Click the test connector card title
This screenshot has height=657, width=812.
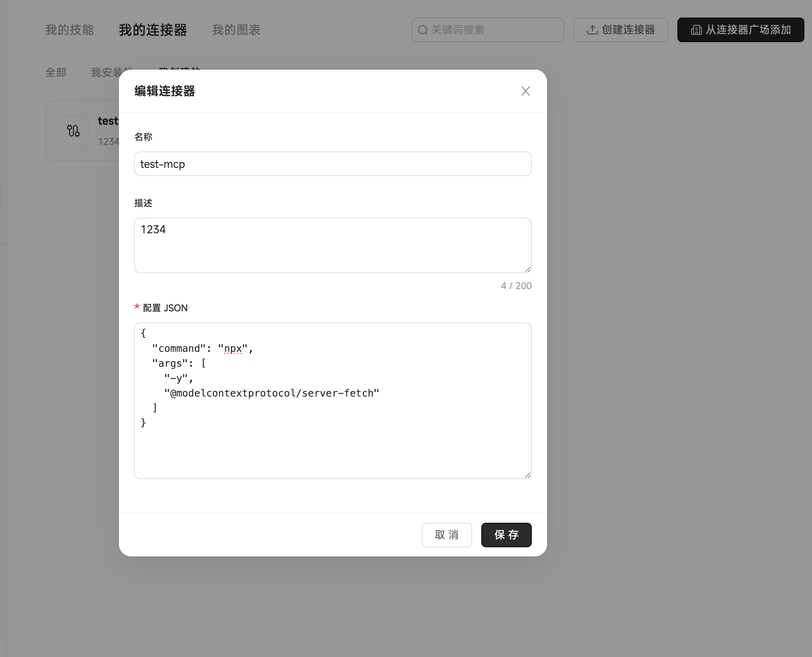108,121
